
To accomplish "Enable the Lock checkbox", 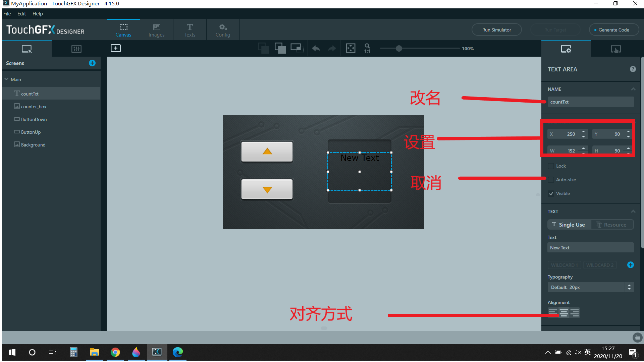I will (x=551, y=166).
